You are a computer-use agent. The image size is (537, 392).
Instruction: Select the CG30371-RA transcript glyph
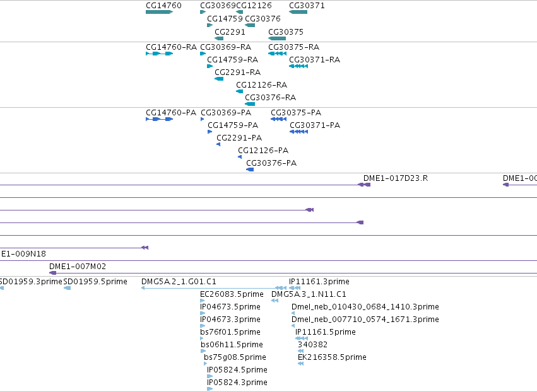[298, 66]
